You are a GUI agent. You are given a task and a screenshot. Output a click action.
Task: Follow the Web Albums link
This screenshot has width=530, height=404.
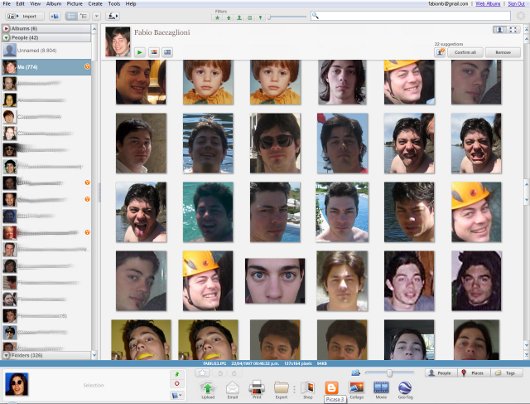coord(487,4)
